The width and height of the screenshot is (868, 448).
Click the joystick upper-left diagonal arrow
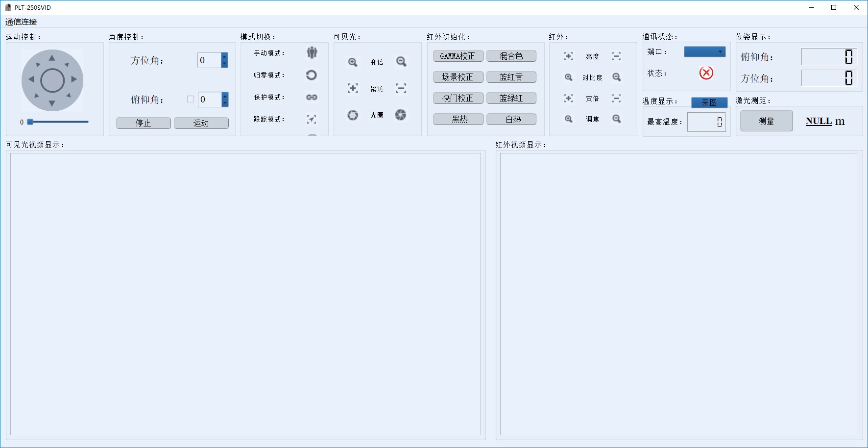pos(38,65)
